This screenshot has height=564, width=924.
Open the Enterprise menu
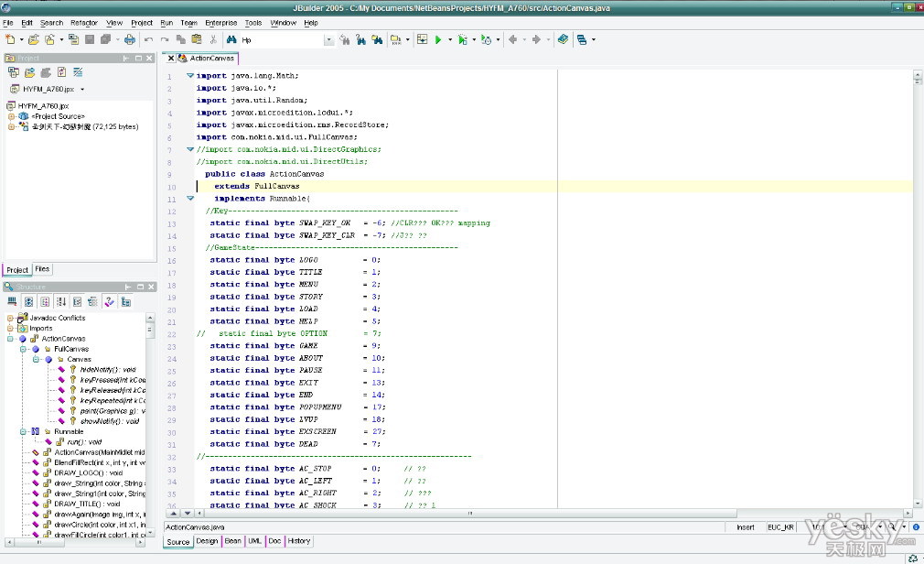(x=221, y=23)
